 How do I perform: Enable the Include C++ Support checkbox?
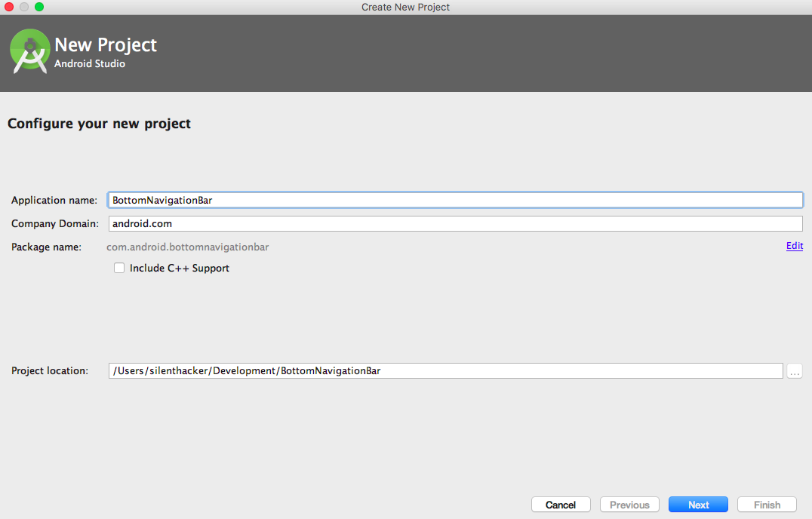[118, 268]
